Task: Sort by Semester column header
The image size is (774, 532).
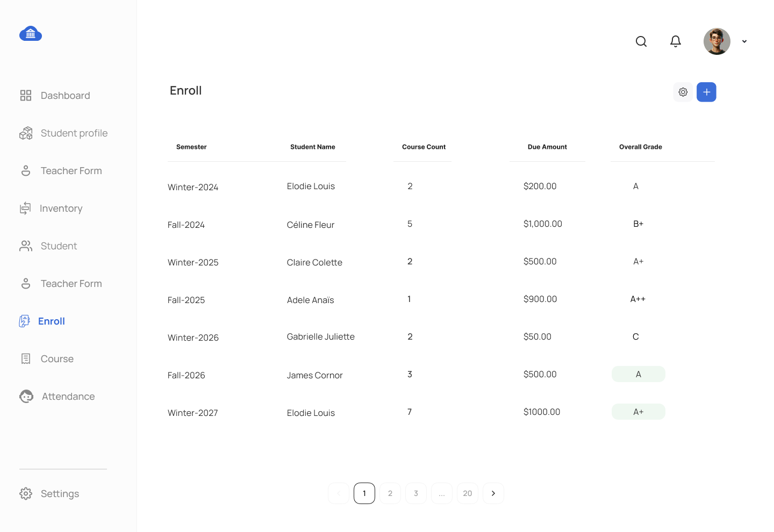Action: [x=191, y=147]
